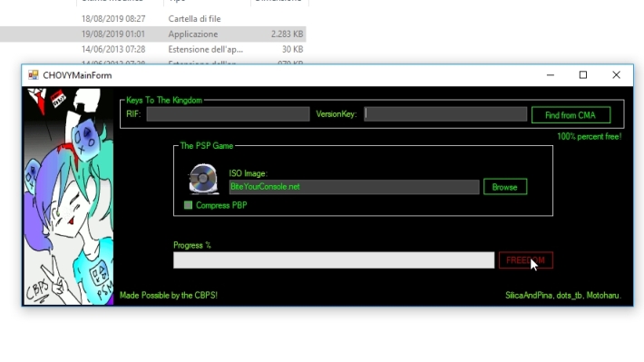The image size is (644, 362).
Task: Click the Find from CMA button
Action: pos(571,115)
